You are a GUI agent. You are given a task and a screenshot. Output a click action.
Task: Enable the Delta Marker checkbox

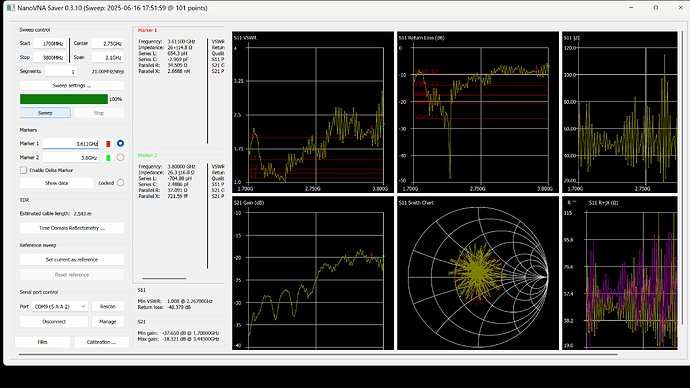tap(23, 170)
